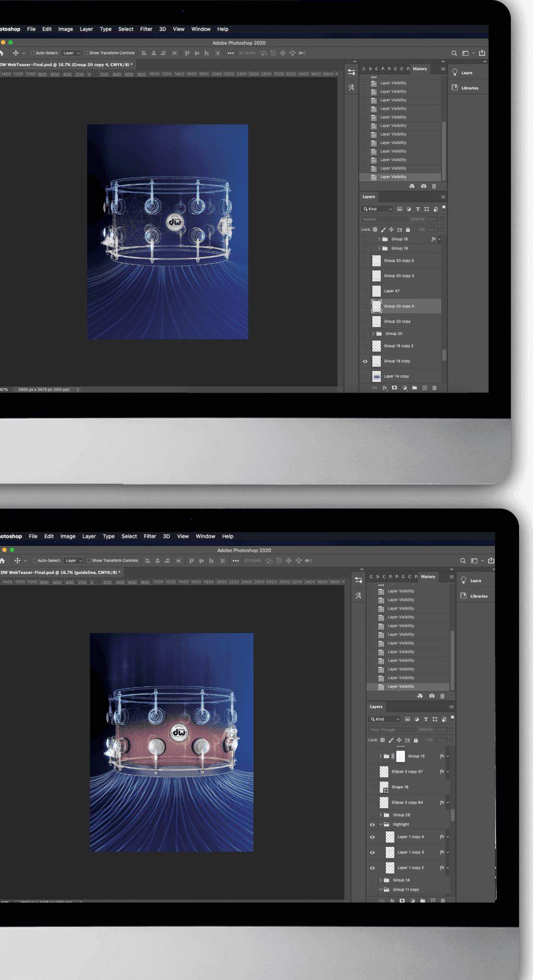Show the Layer 47 layer
533x980 pixels.
(x=365, y=291)
